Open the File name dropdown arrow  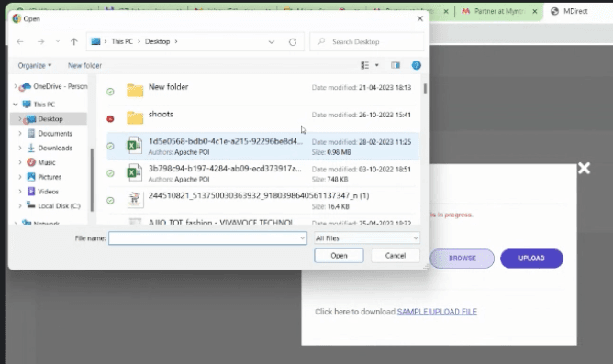coord(302,237)
